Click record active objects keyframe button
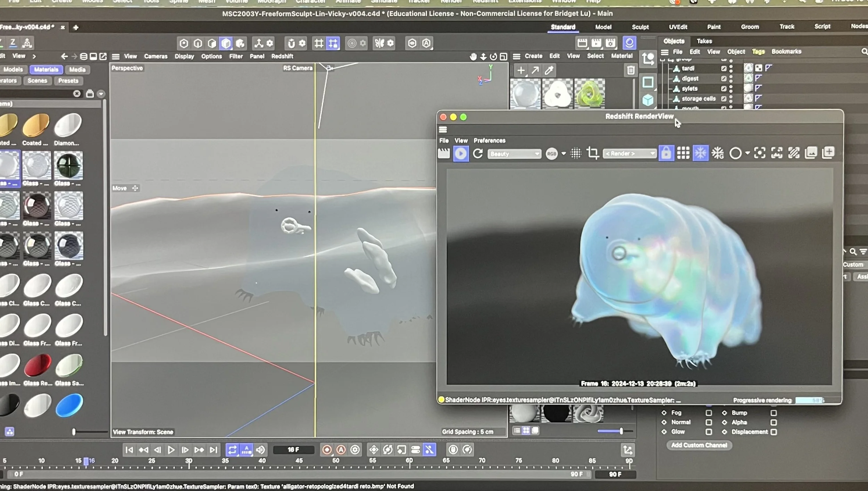This screenshot has height=491, width=868. [327, 450]
